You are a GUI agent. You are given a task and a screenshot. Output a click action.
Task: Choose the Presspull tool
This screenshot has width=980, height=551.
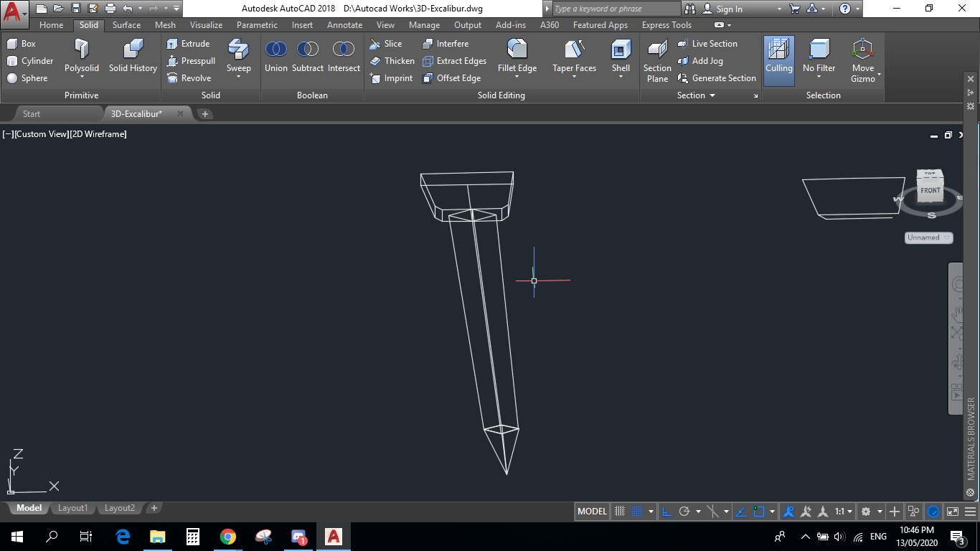(x=191, y=61)
